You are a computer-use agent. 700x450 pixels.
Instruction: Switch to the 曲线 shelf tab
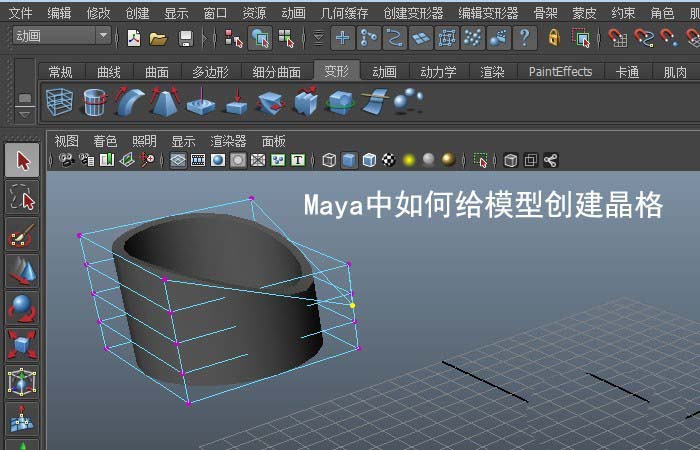108,72
